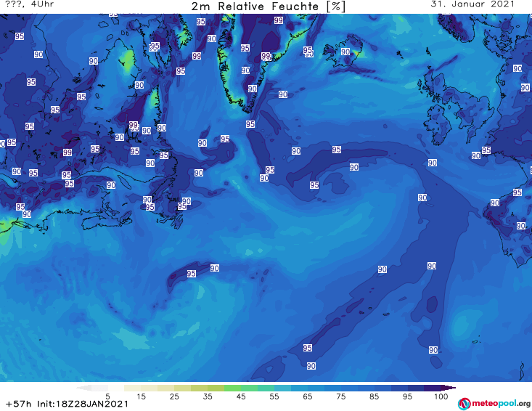Click legend value 55
This screenshot has width=532, height=411.
point(274,396)
